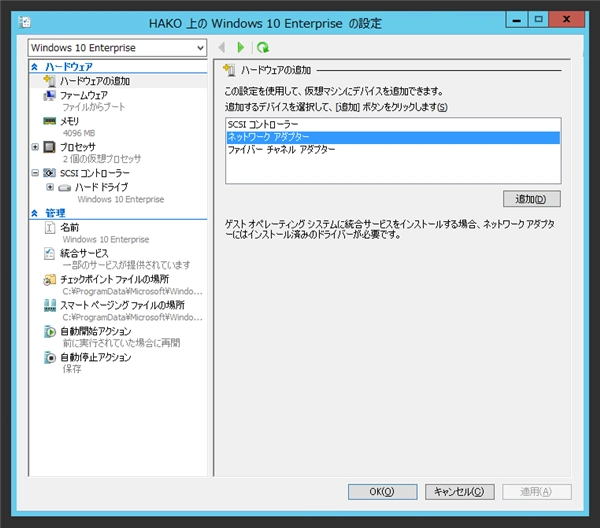
Task: Click 前に実行されていた場合に再開 subtext
Action: coord(121,343)
